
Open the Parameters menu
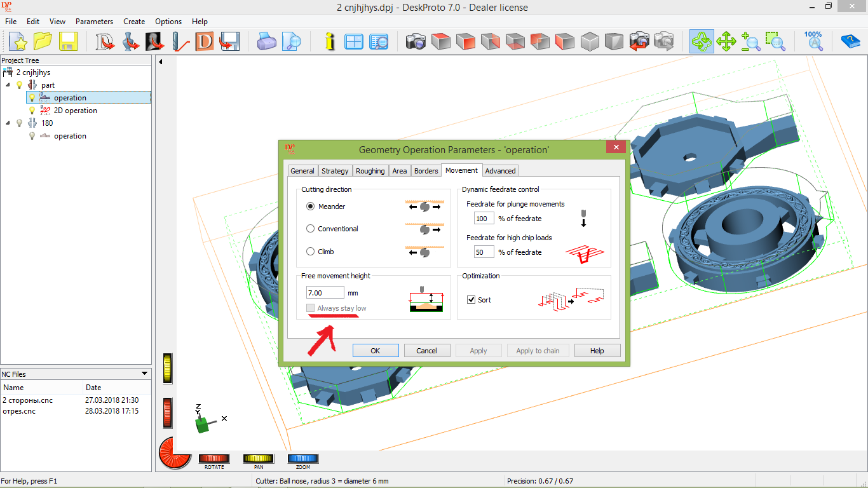[94, 22]
